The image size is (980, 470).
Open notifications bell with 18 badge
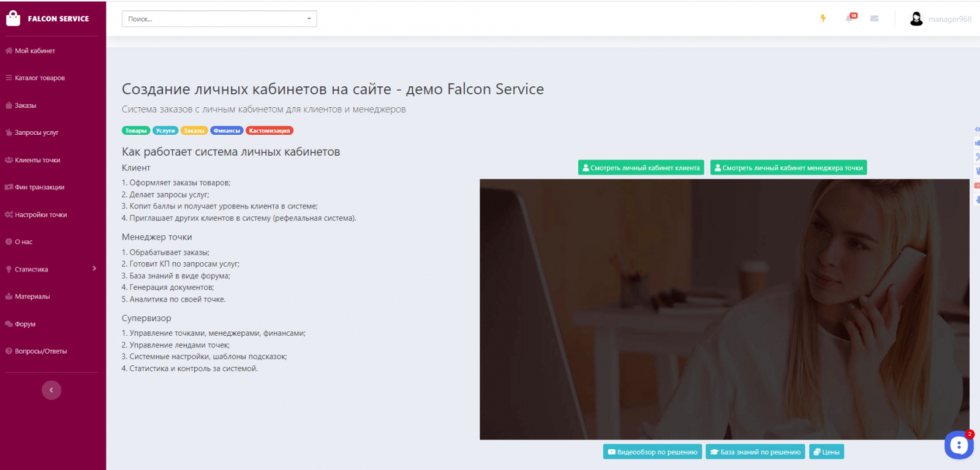pyautogui.click(x=850, y=18)
